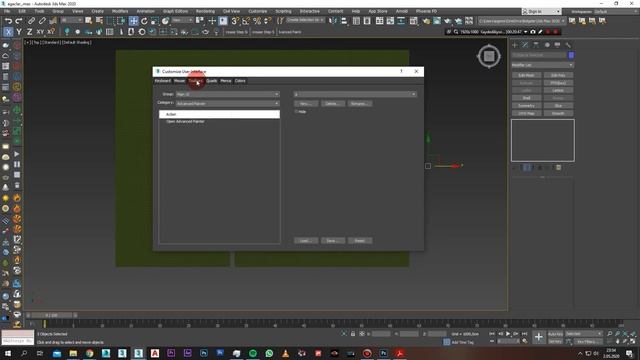Viewport: 640px width, 360px height.
Task: Open the Rendered Frame Window icon
Action: pos(437,21)
